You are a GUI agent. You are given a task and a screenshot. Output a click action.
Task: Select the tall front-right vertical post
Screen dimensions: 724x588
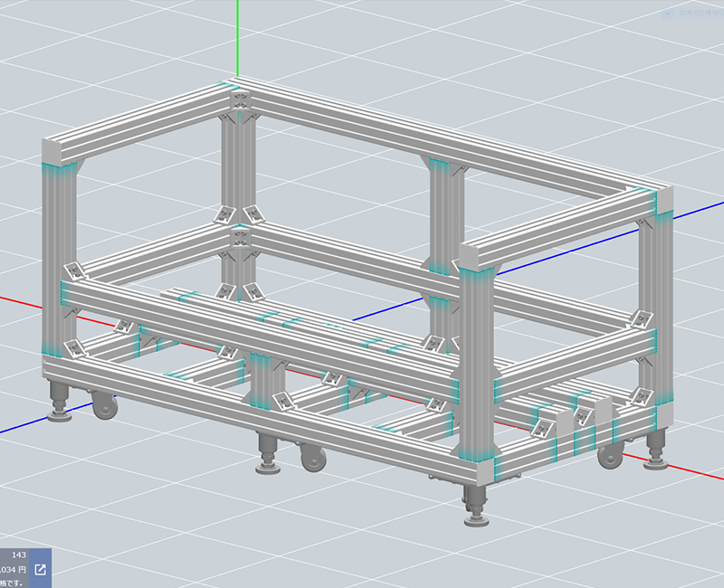point(476,362)
